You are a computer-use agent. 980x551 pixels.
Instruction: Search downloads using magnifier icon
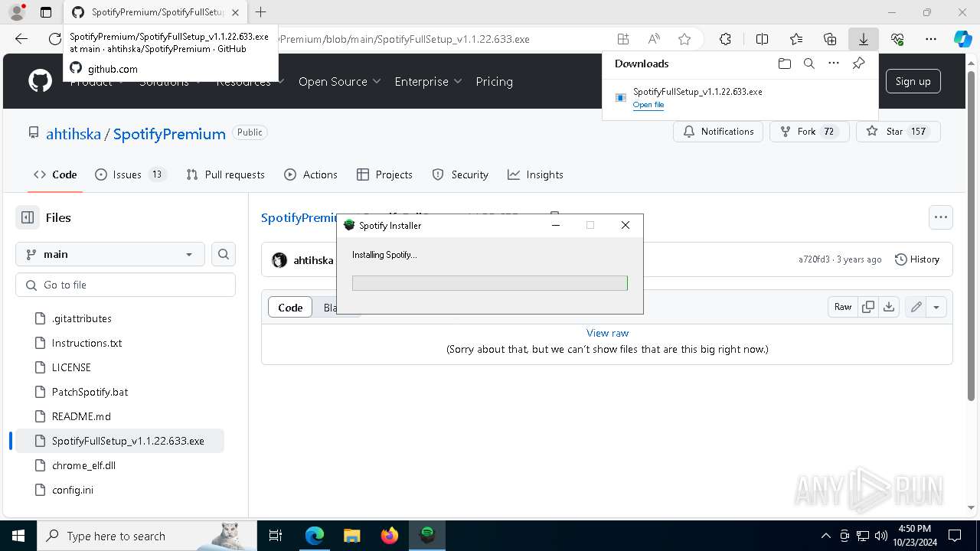808,64
